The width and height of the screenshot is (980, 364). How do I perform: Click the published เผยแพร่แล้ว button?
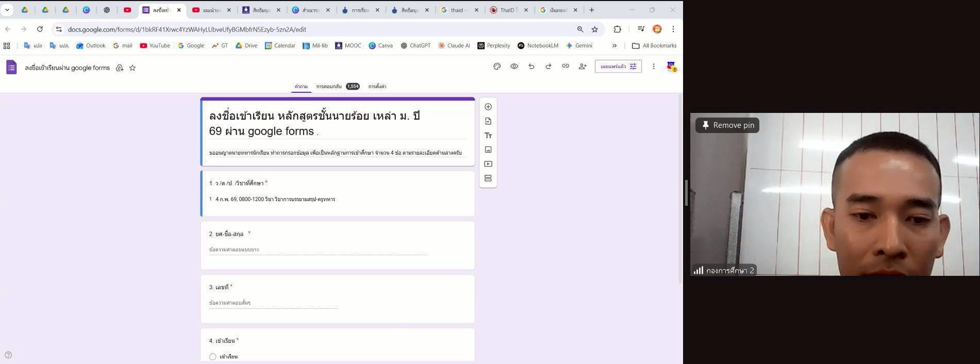pyautogui.click(x=618, y=67)
